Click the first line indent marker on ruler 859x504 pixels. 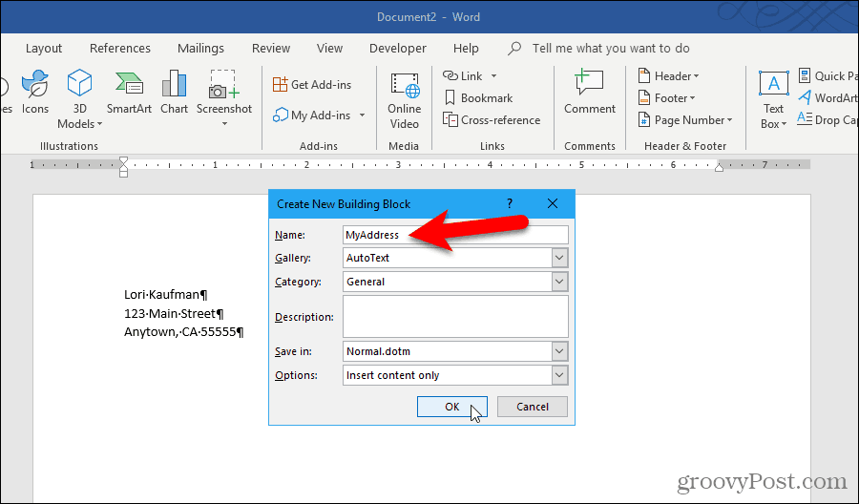(x=124, y=161)
